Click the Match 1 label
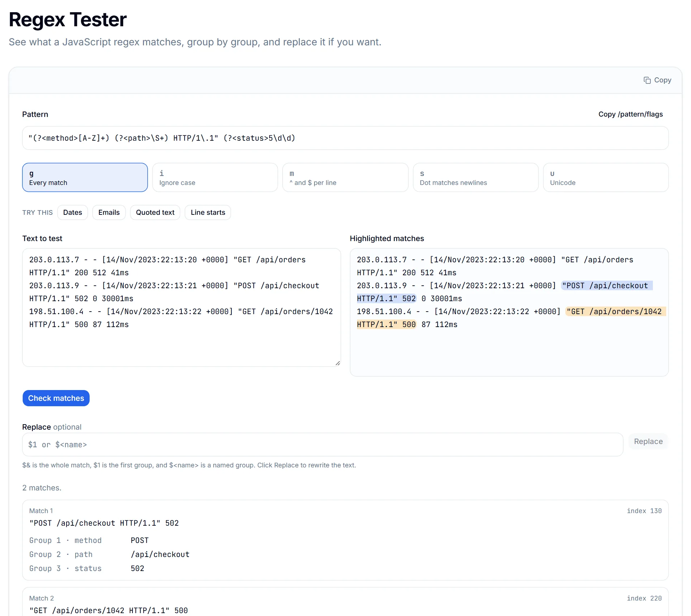 tap(41, 511)
